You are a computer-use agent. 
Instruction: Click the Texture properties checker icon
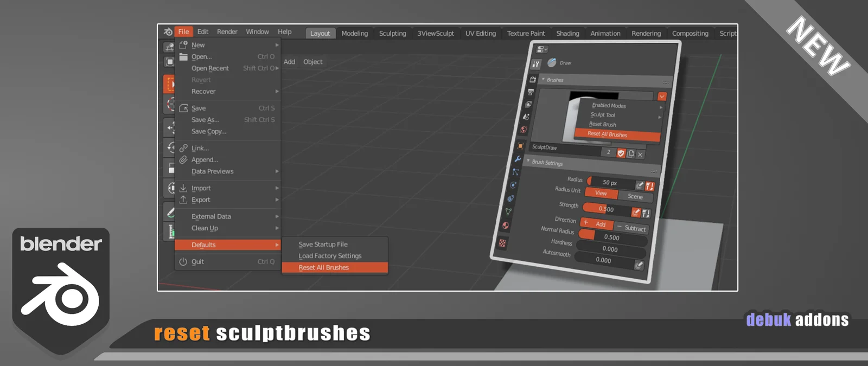(x=502, y=243)
